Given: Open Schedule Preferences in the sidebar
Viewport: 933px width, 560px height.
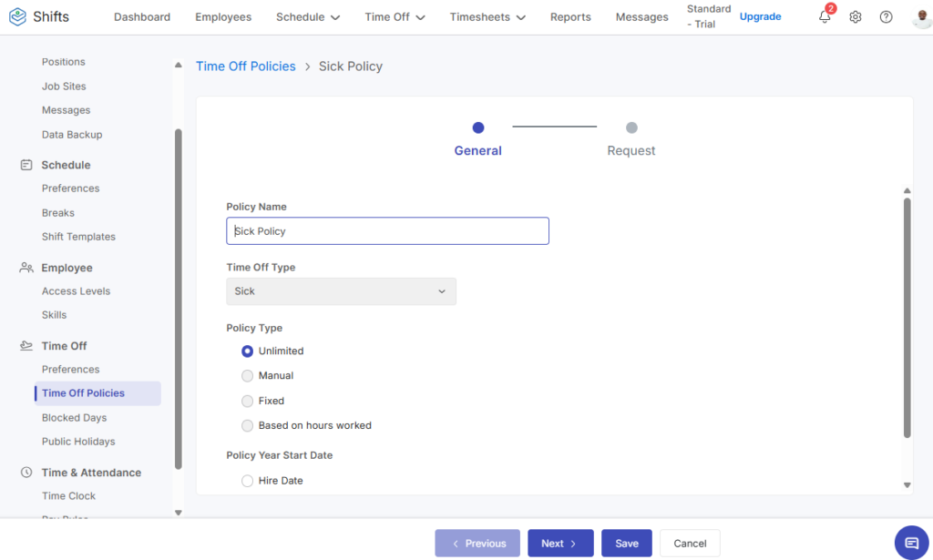Looking at the screenshot, I should pos(70,188).
